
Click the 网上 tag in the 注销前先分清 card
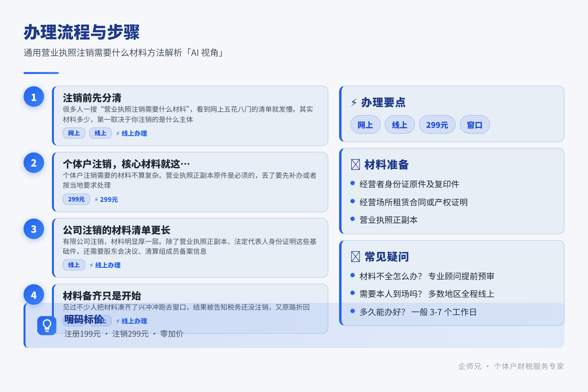[74, 133]
